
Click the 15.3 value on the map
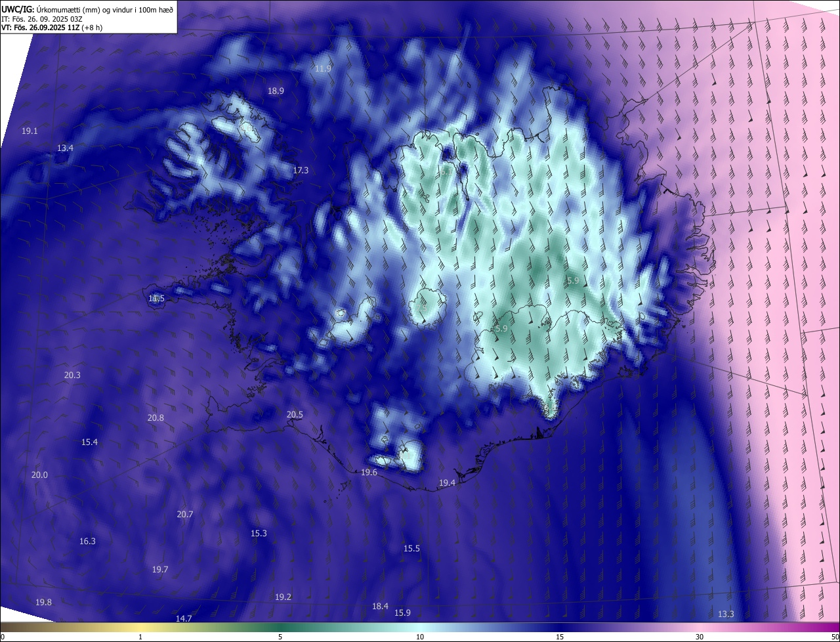pyautogui.click(x=259, y=534)
